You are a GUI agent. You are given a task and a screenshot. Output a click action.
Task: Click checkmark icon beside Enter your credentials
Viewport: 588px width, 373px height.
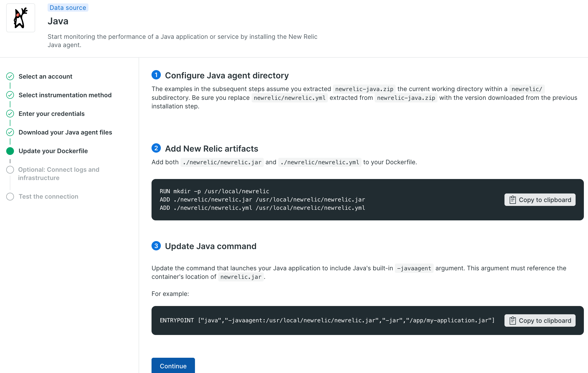[x=10, y=114]
